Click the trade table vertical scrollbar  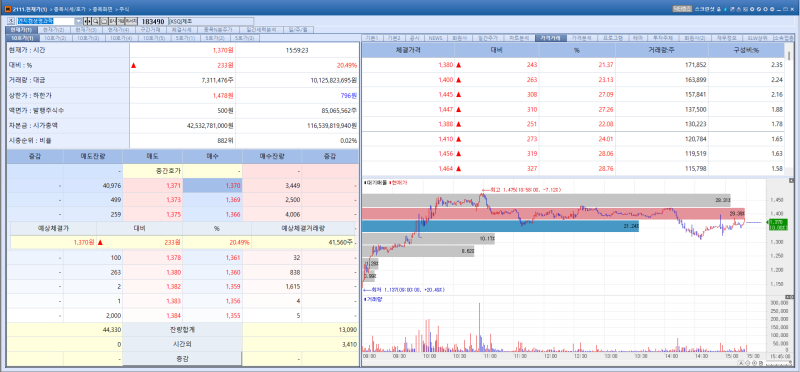[790, 108]
